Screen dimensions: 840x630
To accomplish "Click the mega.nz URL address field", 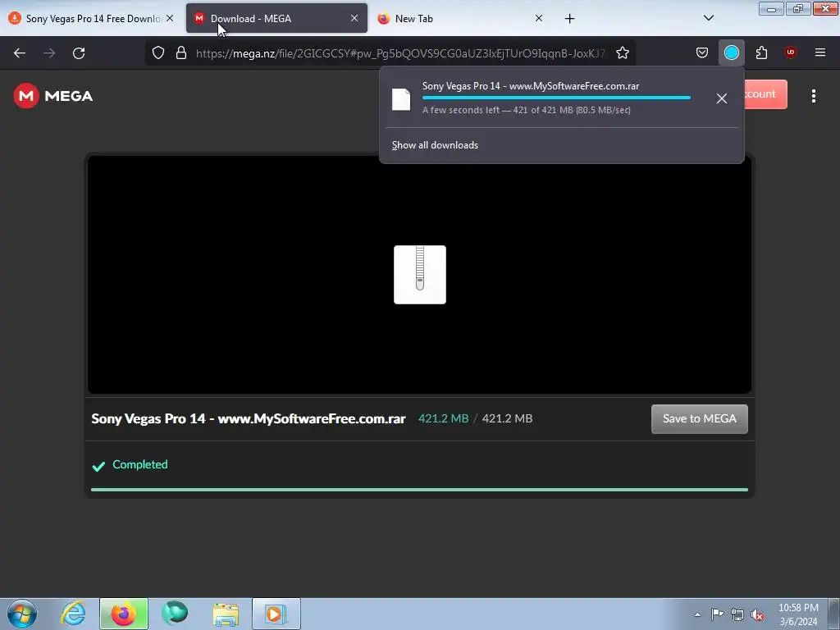I will pyautogui.click(x=400, y=53).
